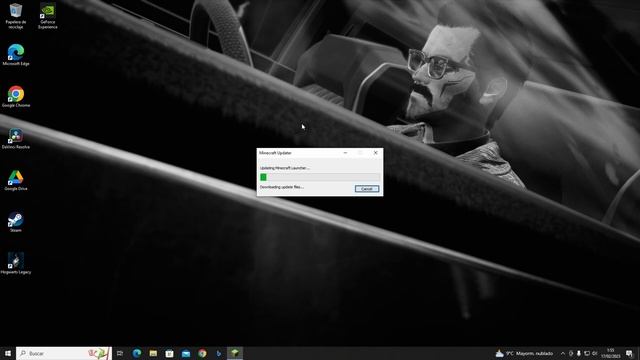Click the Minecraft update progress bar
This screenshot has width=640, height=360.
click(320, 177)
